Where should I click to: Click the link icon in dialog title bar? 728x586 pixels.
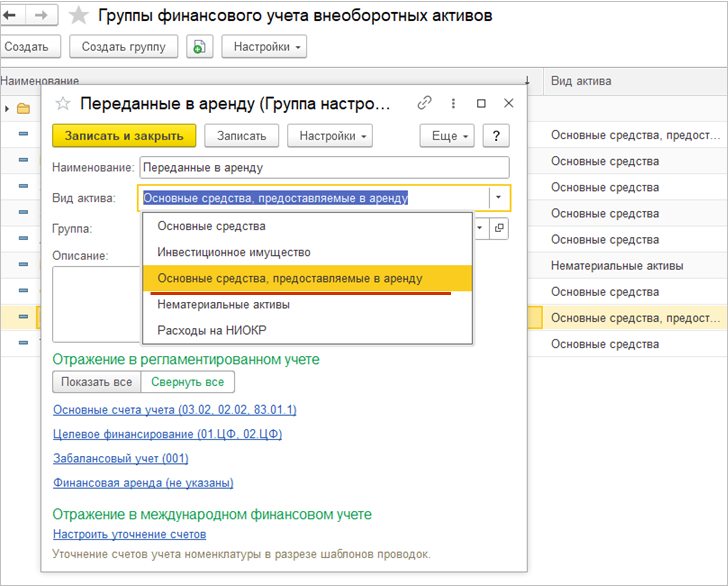click(425, 103)
